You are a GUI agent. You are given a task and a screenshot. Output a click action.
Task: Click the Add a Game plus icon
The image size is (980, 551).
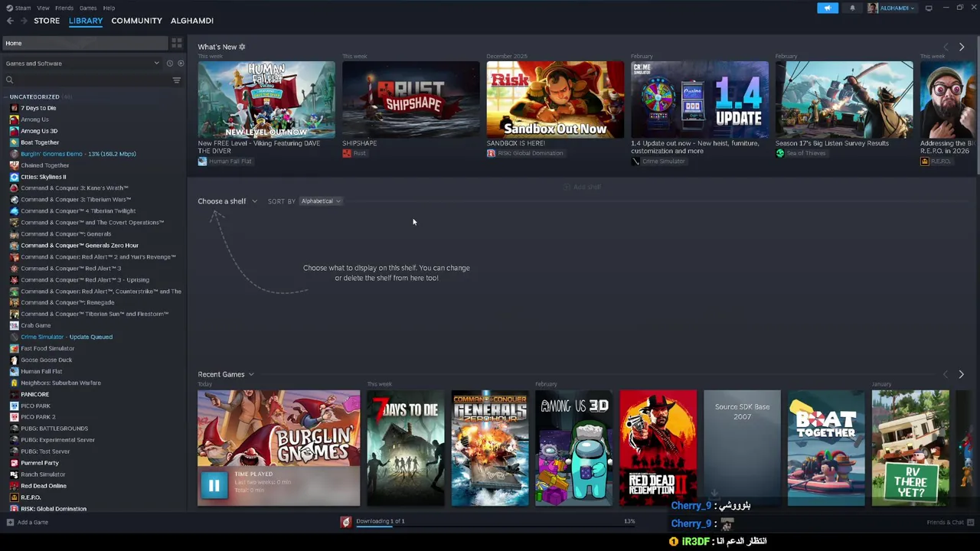click(10, 522)
